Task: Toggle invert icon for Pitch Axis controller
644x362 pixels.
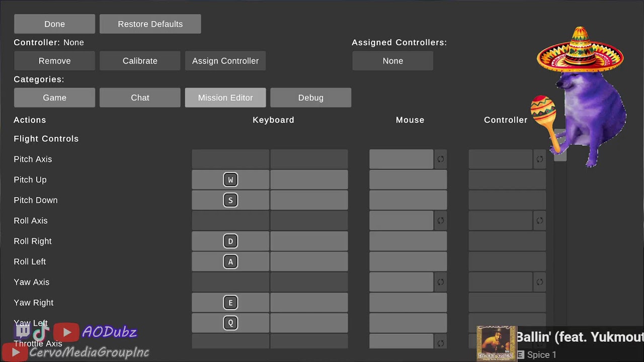Action: click(x=539, y=159)
